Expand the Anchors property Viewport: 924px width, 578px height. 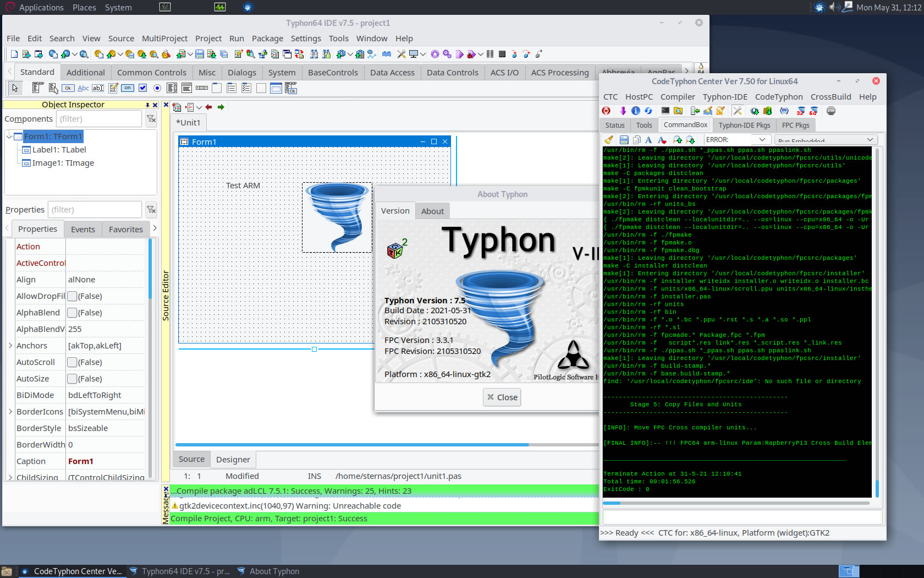(x=10, y=346)
